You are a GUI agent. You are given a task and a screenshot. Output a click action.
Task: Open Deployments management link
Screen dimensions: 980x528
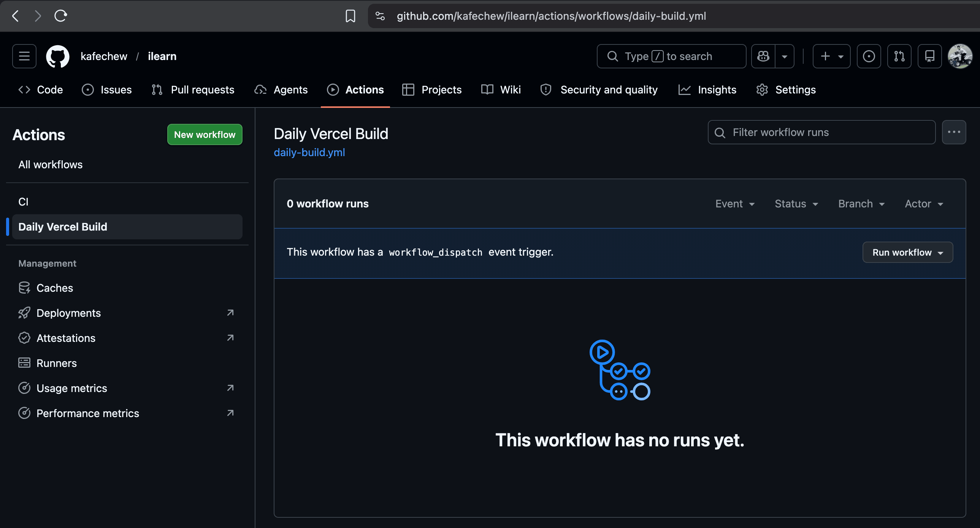coord(127,313)
